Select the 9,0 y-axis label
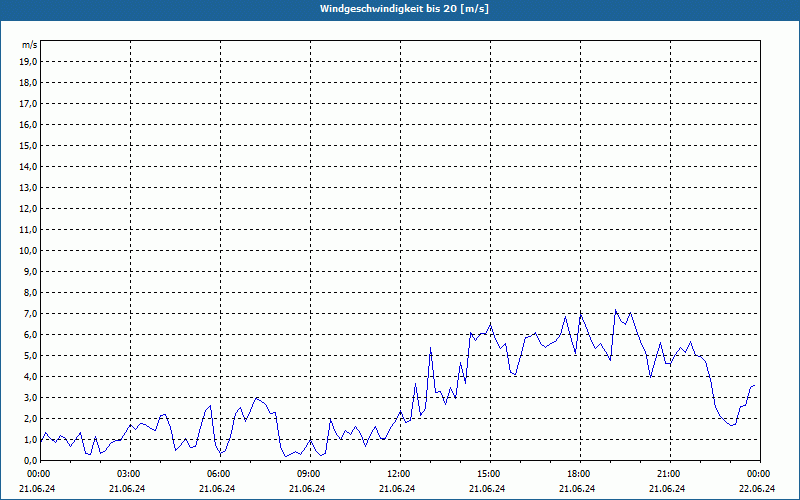The image size is (800, 500). pos(30,271)
